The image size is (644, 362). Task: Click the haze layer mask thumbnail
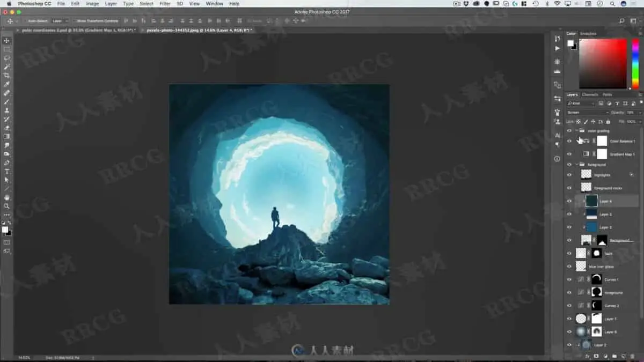point(596,253)
